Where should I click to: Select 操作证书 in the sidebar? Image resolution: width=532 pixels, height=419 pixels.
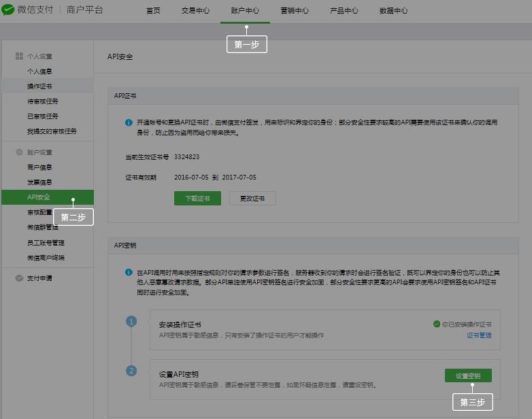(39, 86)
